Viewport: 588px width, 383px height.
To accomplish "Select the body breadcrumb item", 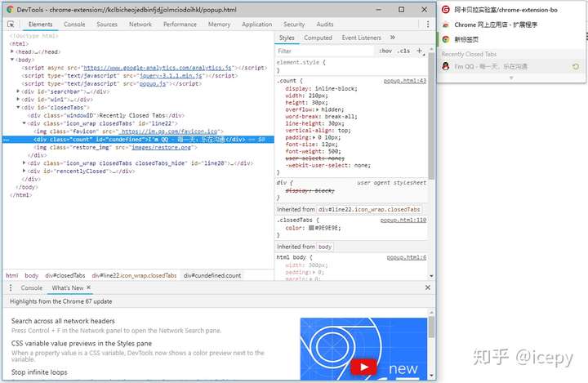I will tap(32, 275).
